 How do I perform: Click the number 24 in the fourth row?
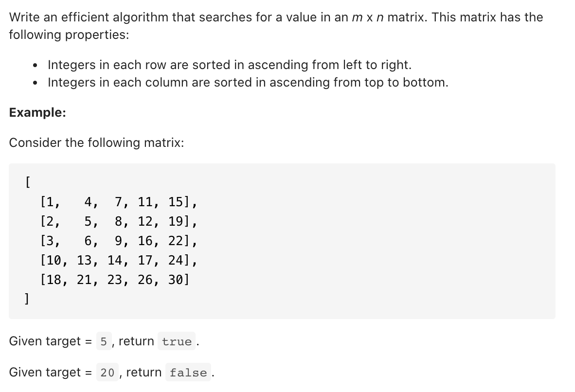pos(176,260)
